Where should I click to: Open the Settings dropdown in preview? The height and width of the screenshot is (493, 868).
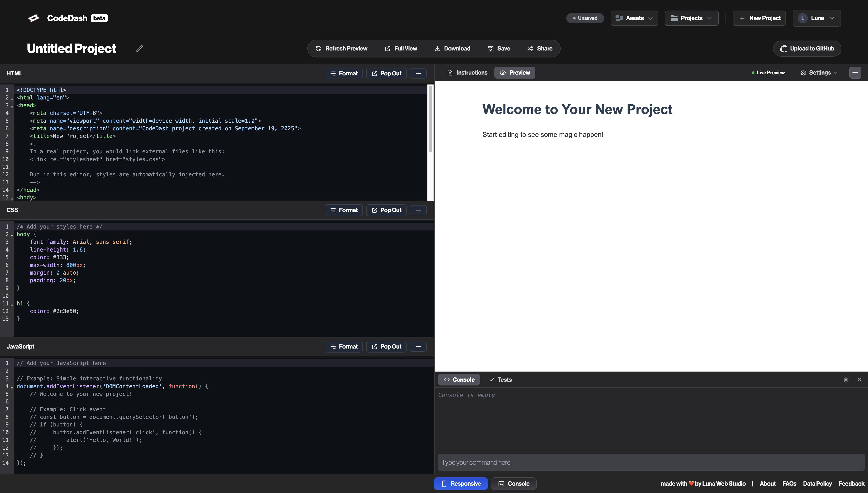click(819, 72)
